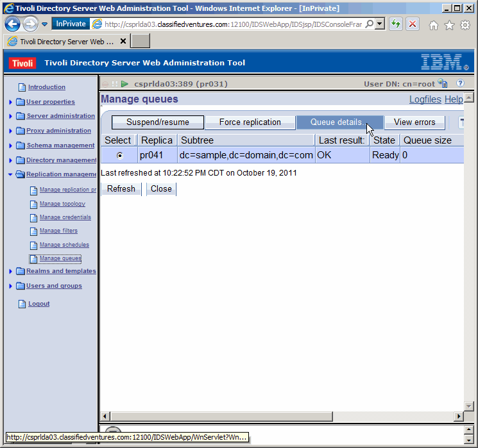The image size is (478, 448).
Task: Click the Logout link in sidebar
Action: pos(38,304)
